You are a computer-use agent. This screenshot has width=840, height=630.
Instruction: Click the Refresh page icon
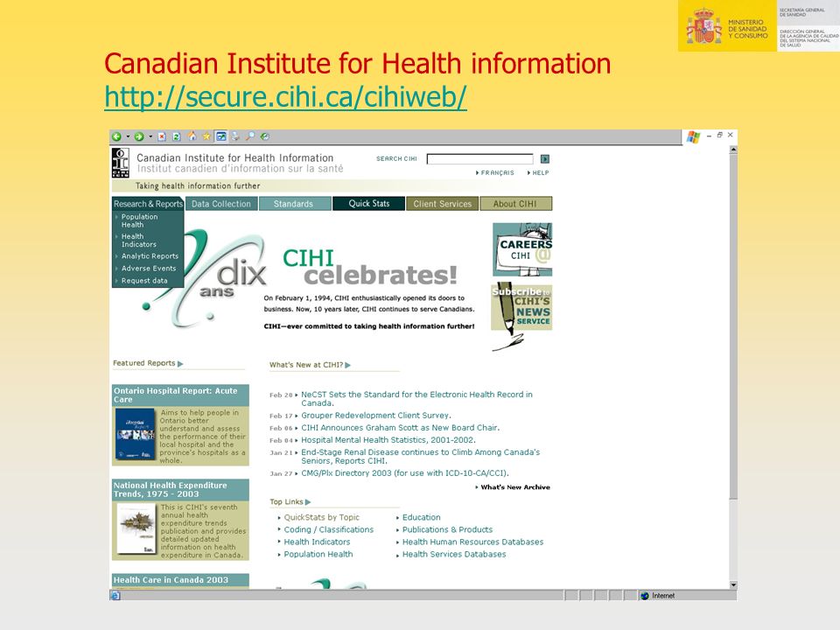click(176, 136)
